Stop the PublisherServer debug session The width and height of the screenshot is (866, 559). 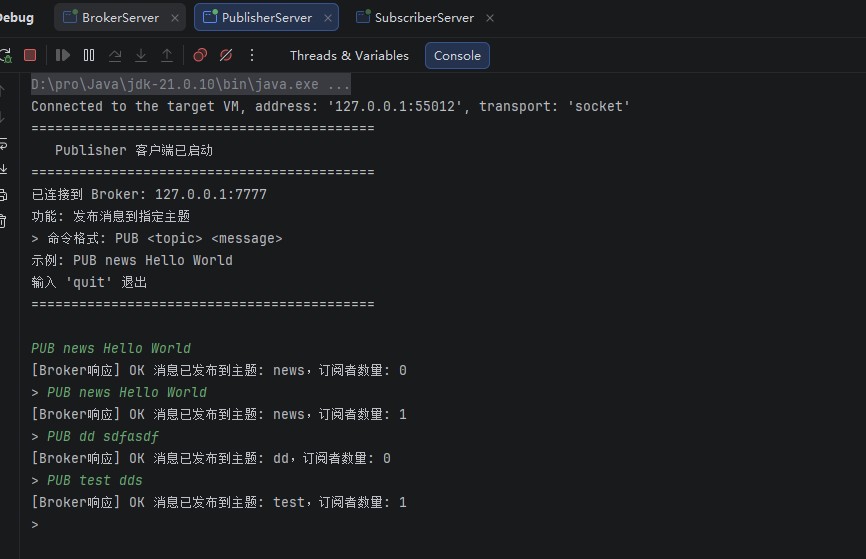click(30, 55)
